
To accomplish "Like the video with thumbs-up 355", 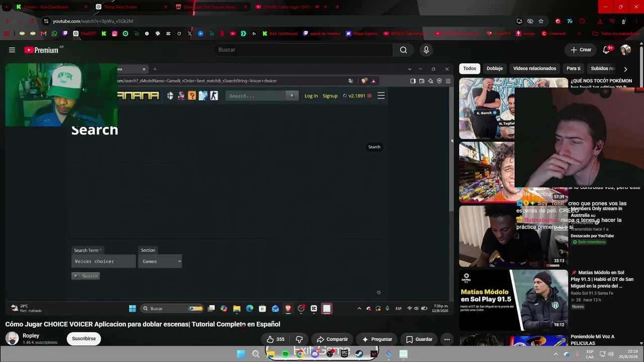I will point(275,339).
